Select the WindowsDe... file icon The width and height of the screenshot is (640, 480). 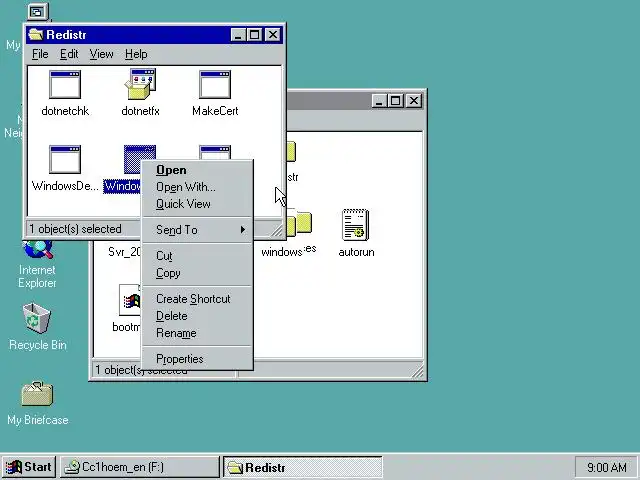pyautogui.click(x=65, y=160)
